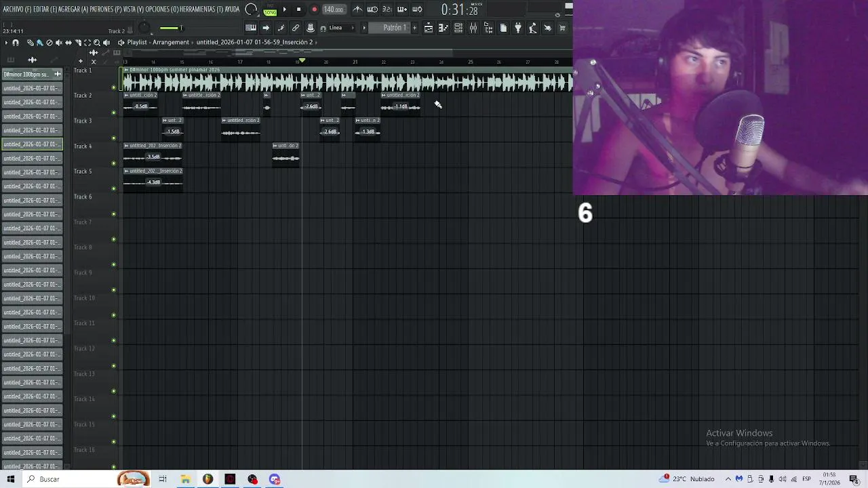This screenshot has width=868, height=488.
Task: Open File Explorer from the taskbar
Action: point(185,479)
